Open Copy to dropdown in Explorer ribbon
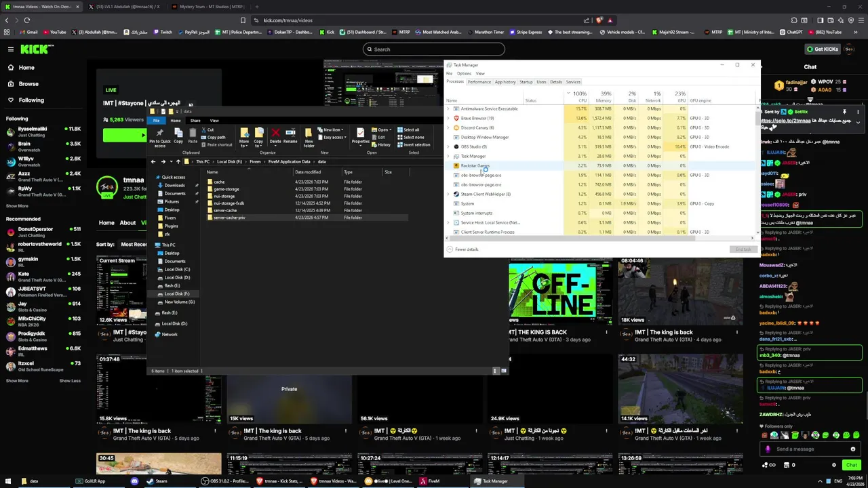The image size is (868, 488). click(258, 138)
